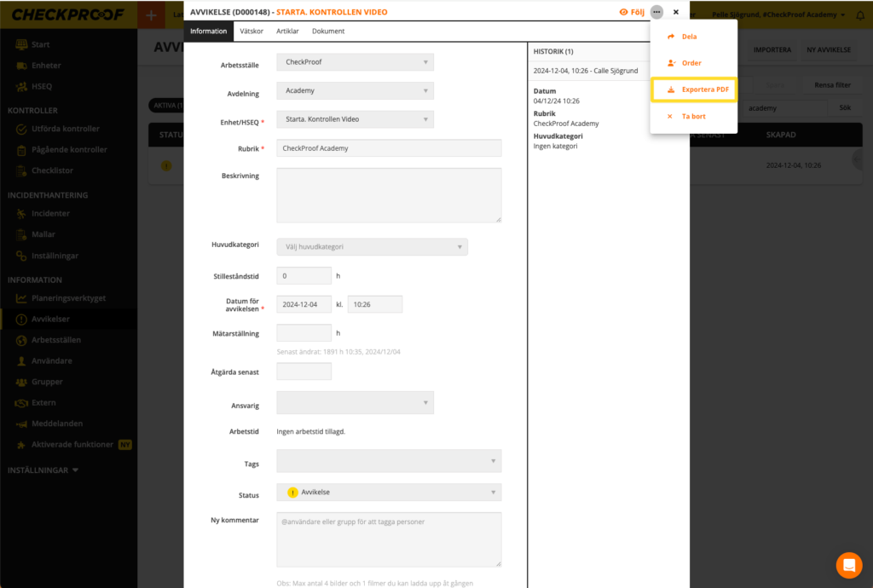Open the Status Avvikelse dropdown
873x588 pixels.
[389, 493]
